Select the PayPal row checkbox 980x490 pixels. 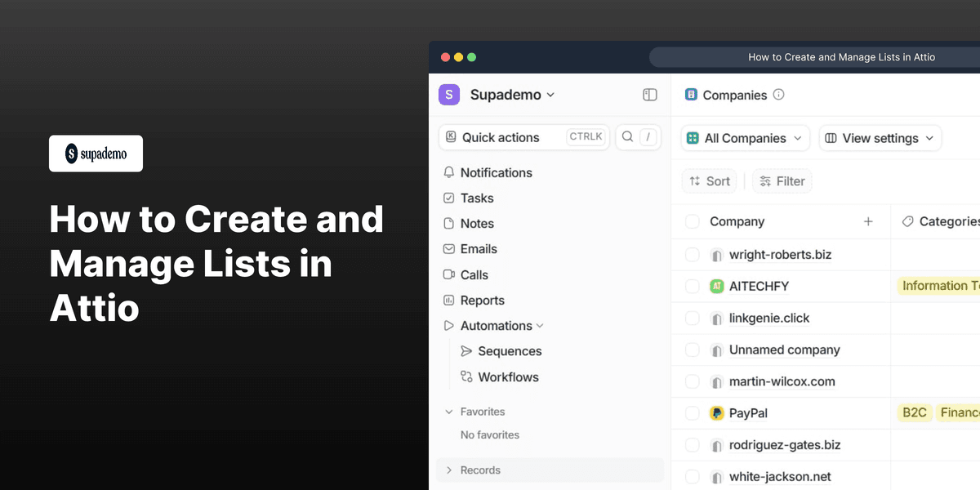point(692,412)
